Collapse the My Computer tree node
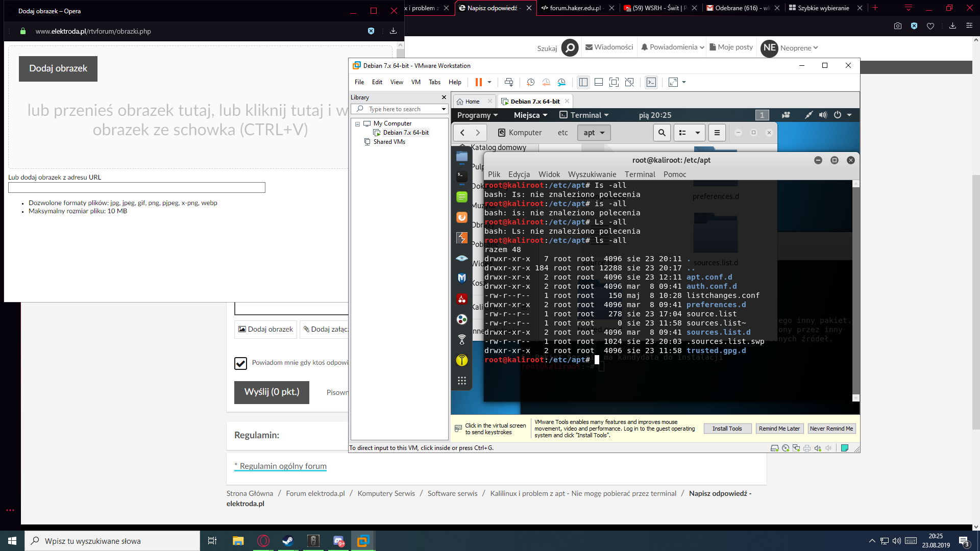Image resolution: width=980 pixels, height=551 pixels. [357, 124]
